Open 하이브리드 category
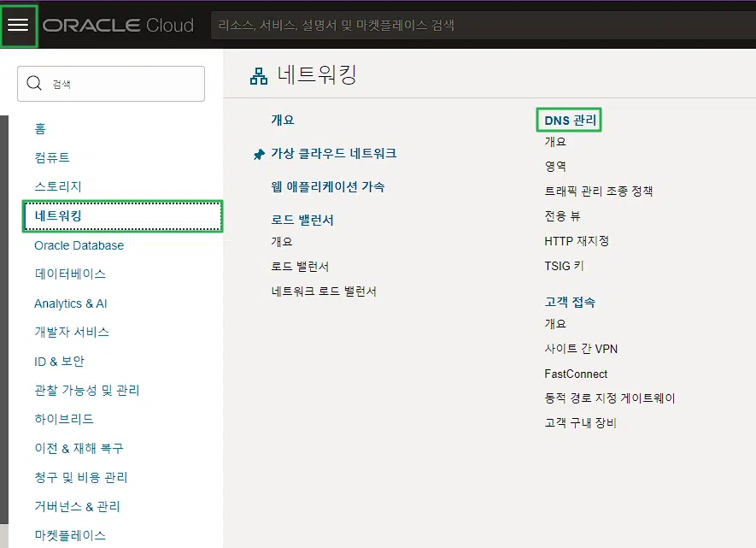Image resolution: width=756 pixels, height=548 pixels. tap(64, 419)
